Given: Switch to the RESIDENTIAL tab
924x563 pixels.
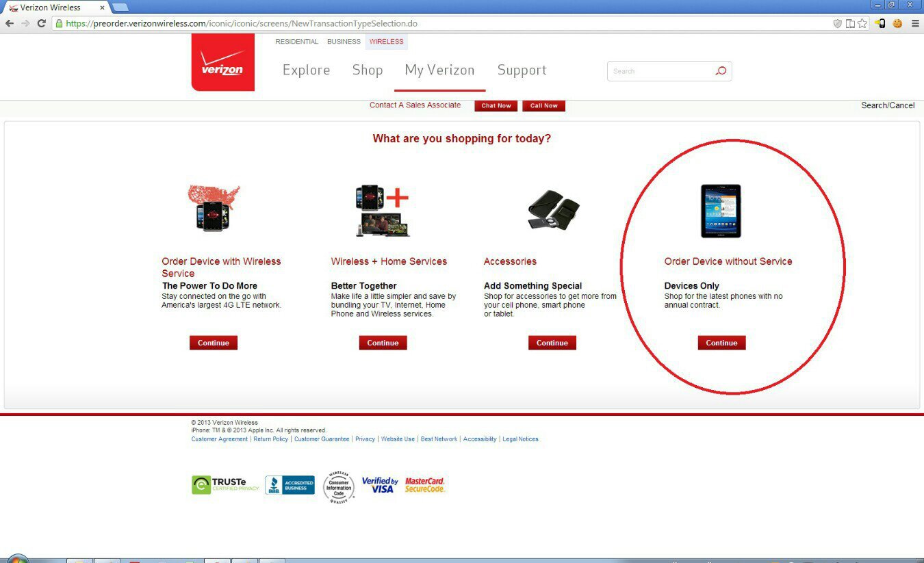Looking at the screenshot, I should coord(296,42).
